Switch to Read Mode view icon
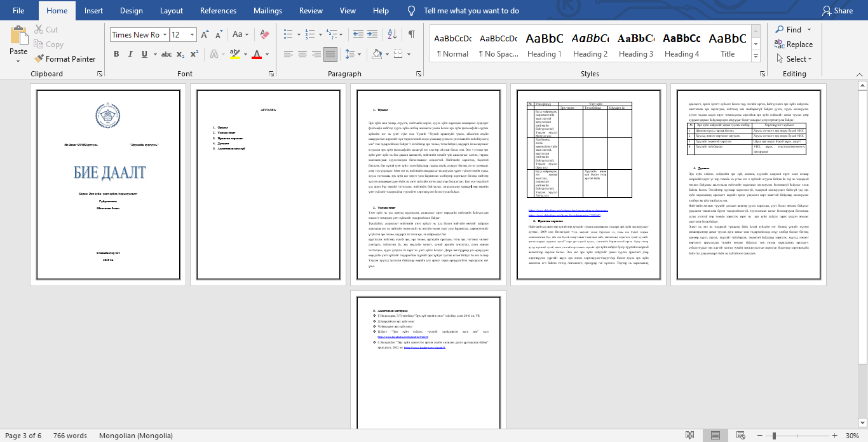 (689, 436)
